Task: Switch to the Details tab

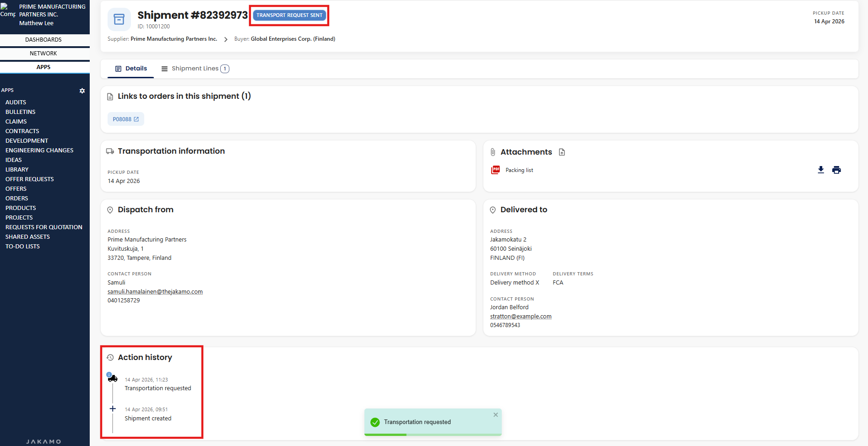Action: [x=131, y=69]
